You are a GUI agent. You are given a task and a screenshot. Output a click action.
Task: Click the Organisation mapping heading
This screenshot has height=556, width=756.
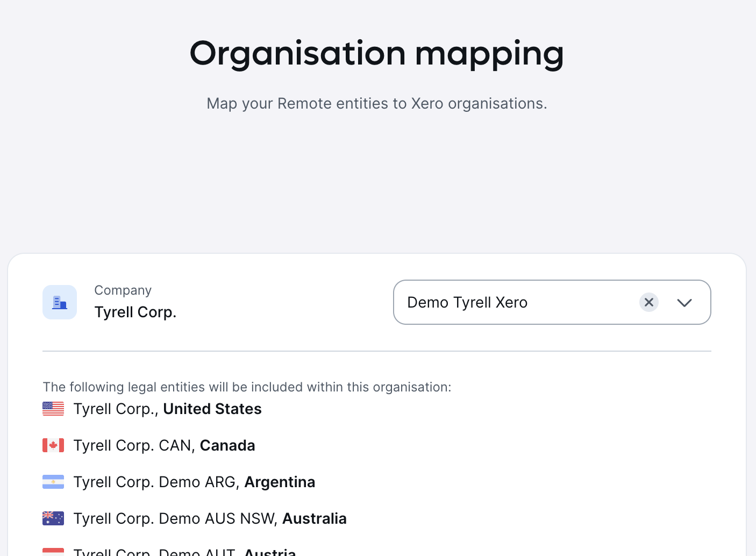point(377,54)
